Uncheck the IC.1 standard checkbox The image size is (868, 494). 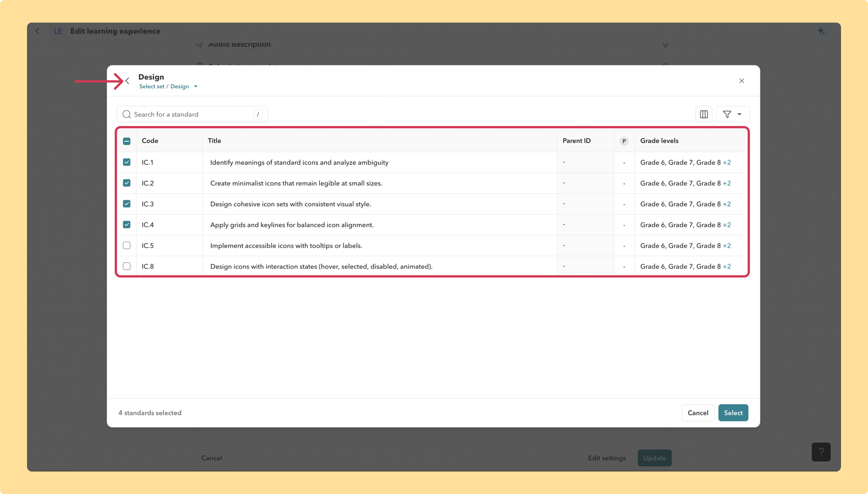click(127, 162)
